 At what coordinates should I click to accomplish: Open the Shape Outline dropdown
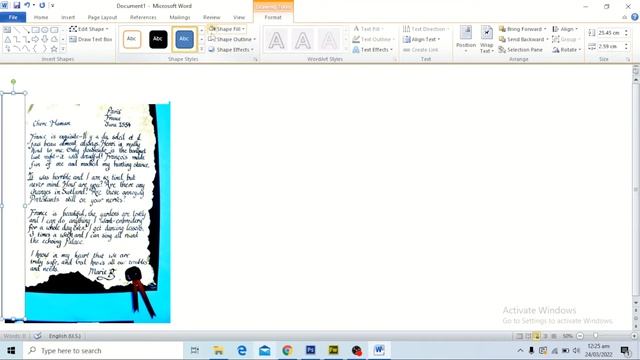232,39
